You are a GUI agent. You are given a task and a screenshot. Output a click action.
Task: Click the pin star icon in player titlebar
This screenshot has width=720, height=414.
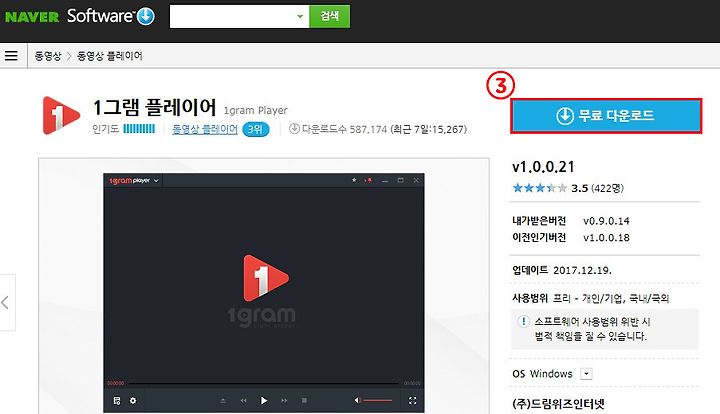(x=354, y=180)
